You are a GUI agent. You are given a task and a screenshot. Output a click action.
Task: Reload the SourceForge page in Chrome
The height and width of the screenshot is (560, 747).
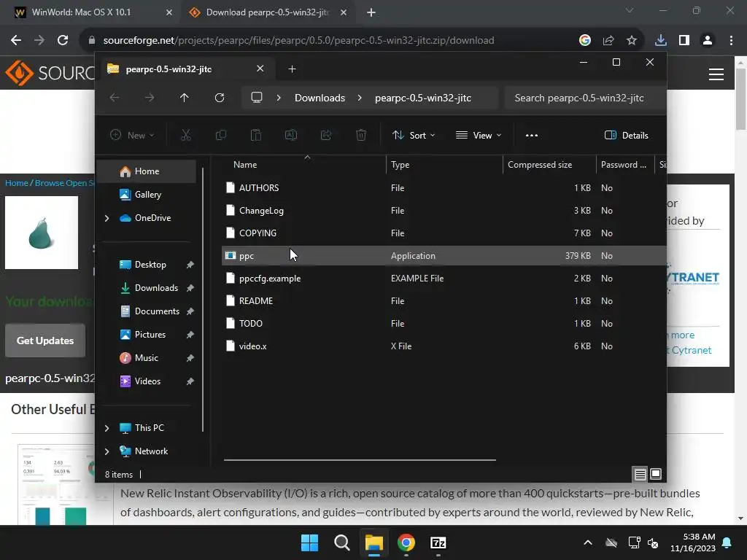(63, 41)
